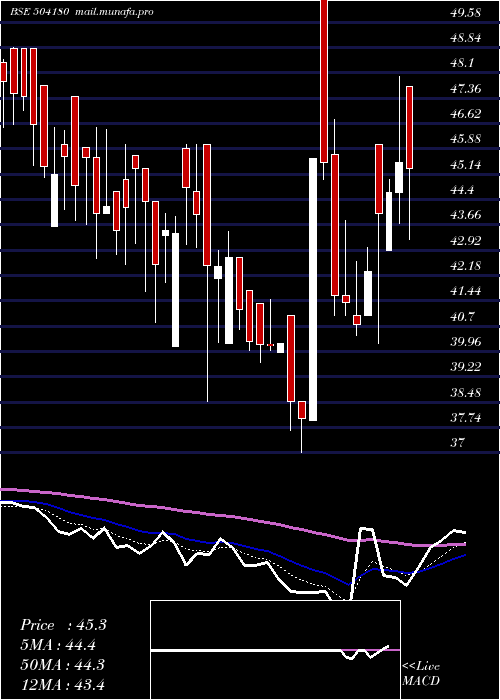Select the 49.58 price axis label
This screenshot has width=500, height=700.
465,12
